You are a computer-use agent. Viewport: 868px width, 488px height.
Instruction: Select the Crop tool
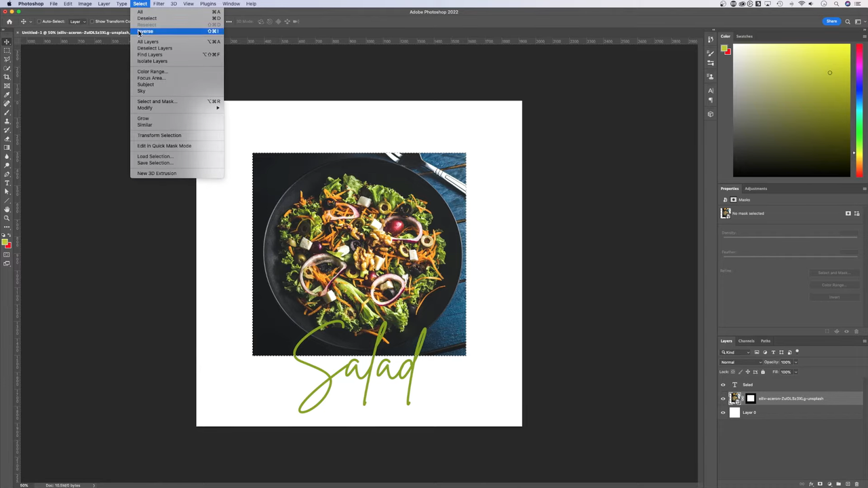click(7, 76)
